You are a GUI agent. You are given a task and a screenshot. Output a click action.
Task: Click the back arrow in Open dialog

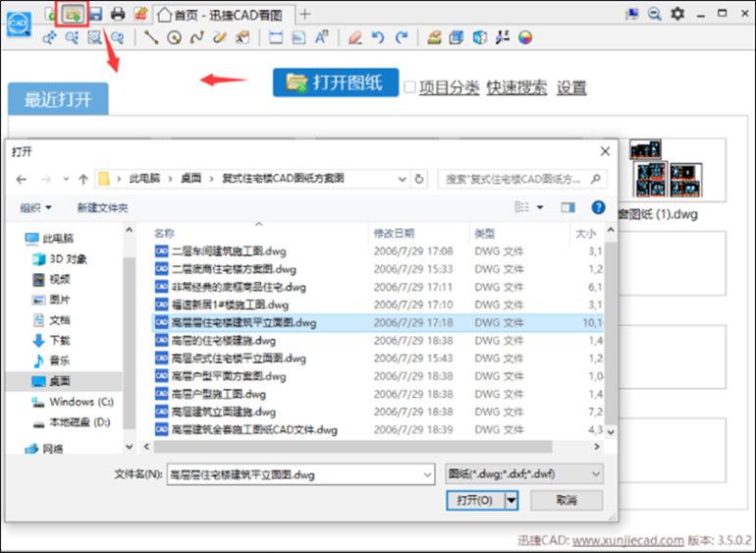22,180
